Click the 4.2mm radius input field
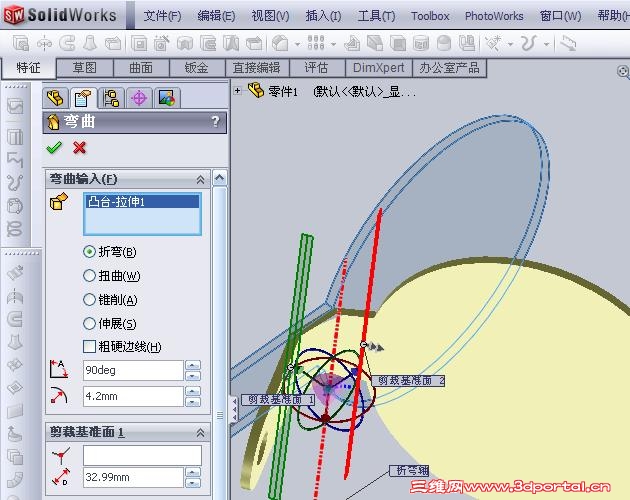The height and width of the screenshot is (500, 630). coord(133,396)
